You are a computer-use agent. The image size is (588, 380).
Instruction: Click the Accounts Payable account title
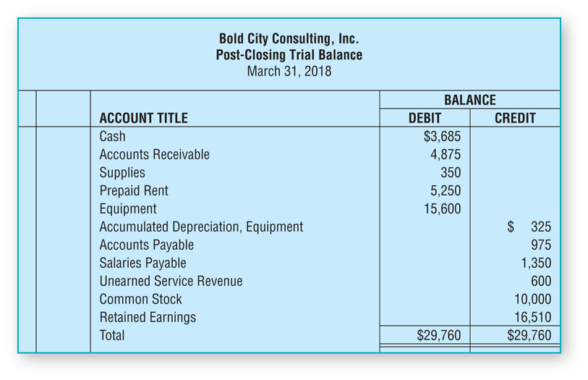point(146,245)
